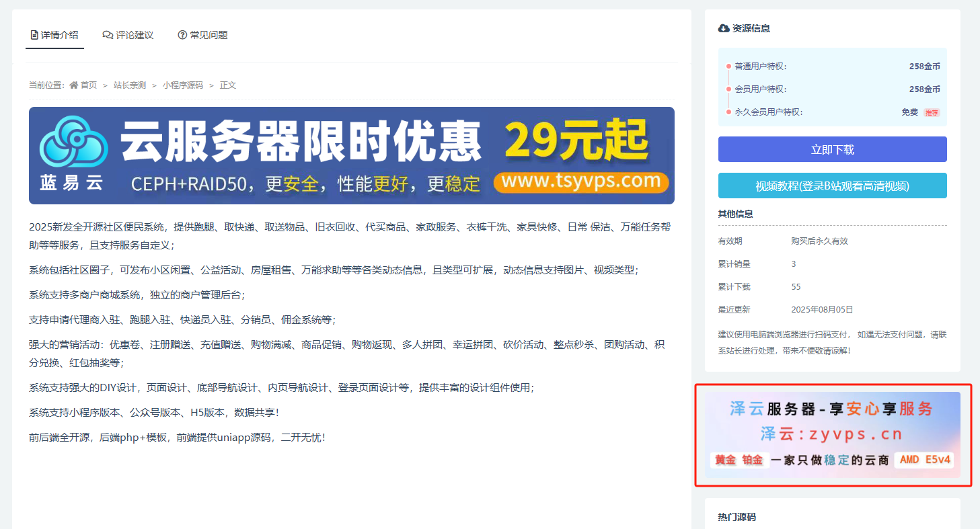The width and height of the screenshot is (980, 529).
Task: Click the 热门源码 section heading
Action: tap(737, 517)
